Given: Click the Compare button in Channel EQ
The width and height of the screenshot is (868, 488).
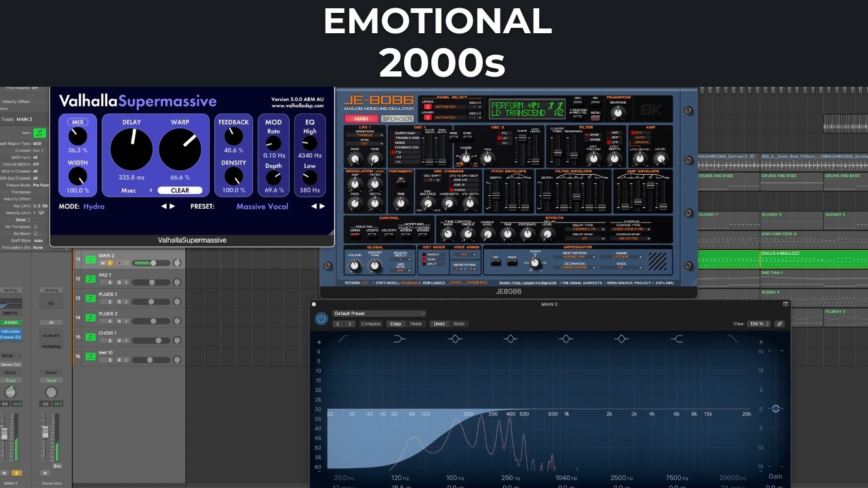Looking at the screenshot, I should (x=371, y=324).
